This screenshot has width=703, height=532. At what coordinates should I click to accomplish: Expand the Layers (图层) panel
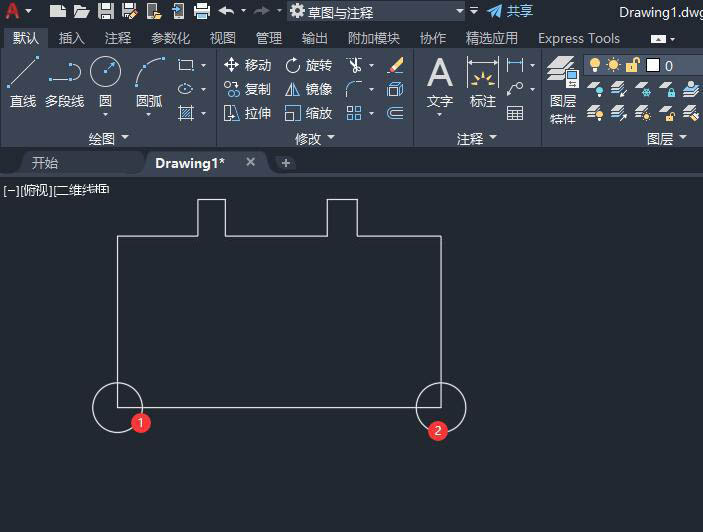coord(667,138)
